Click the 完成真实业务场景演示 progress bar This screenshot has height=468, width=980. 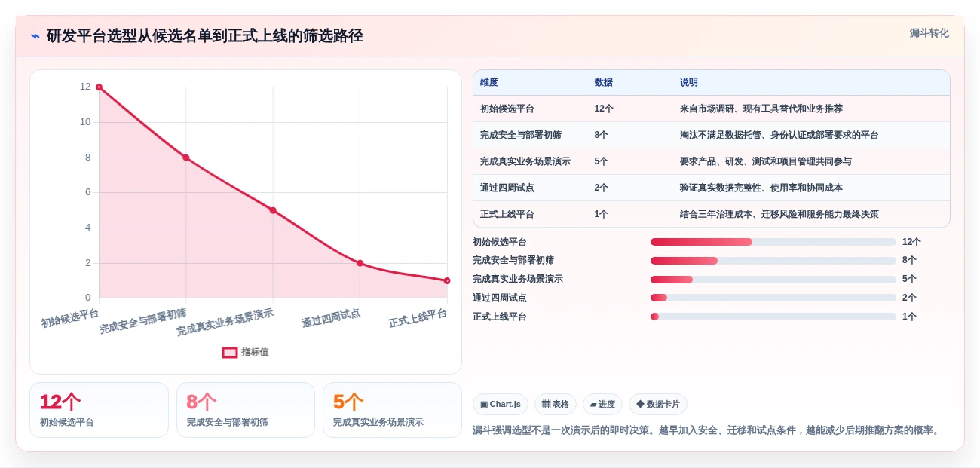[x=773, y=280]
